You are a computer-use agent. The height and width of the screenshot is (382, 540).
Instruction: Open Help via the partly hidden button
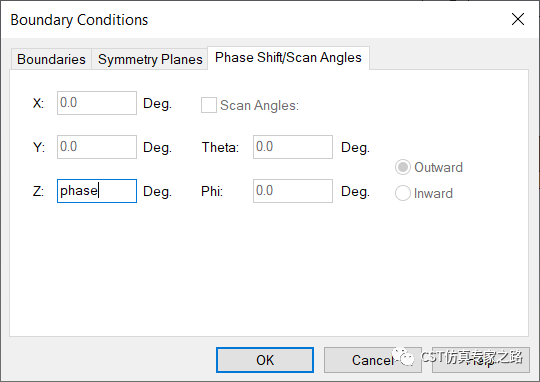[481, 360]
